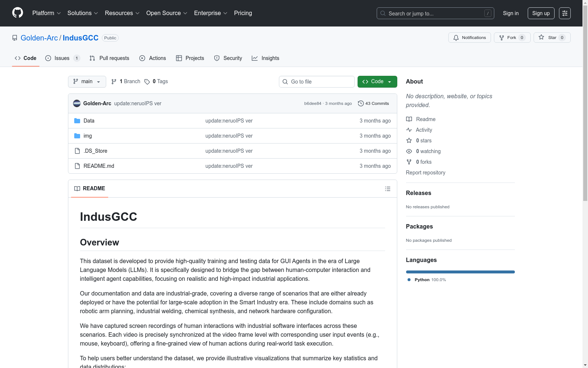Click the star icon beside 0 stars
The image size is (588, 368).
click(x=409, y=141)
